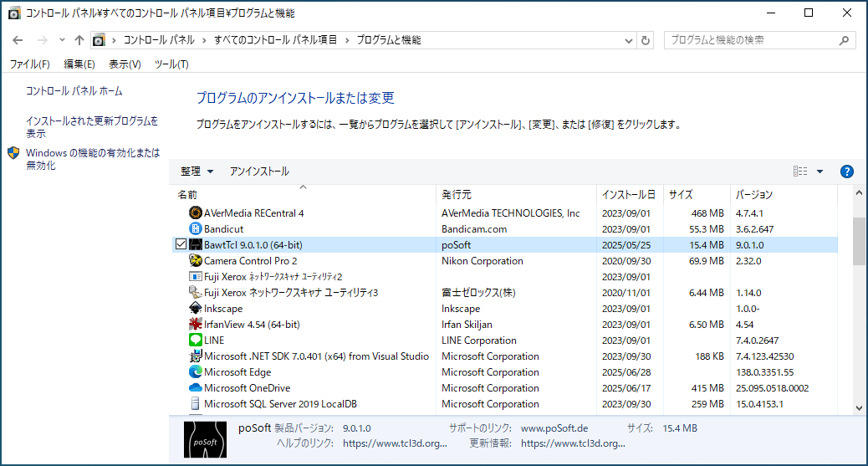
Task: Click the 2025/06/17 install date cell
Action: click(x=626, y=388)
